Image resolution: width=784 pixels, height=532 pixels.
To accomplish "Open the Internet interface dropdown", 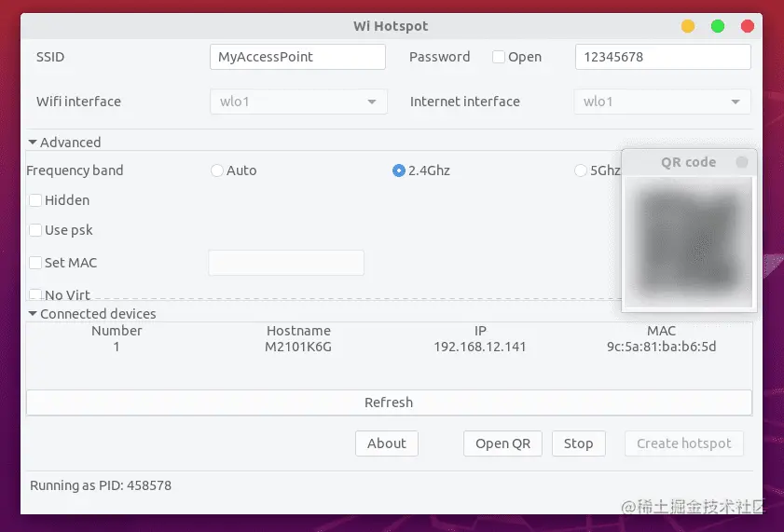I will [662, 102].
